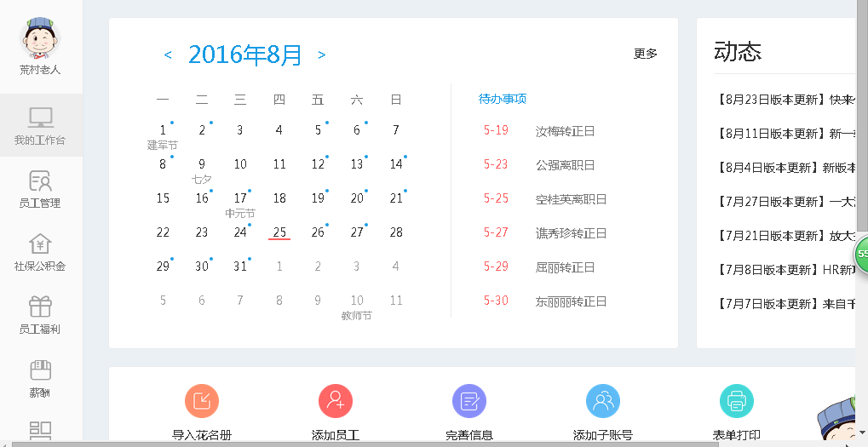Image resolution: width=868 pixels, height=447 pixels.
Task: Click the 添加员工 red icon
Action: (336, 400)
